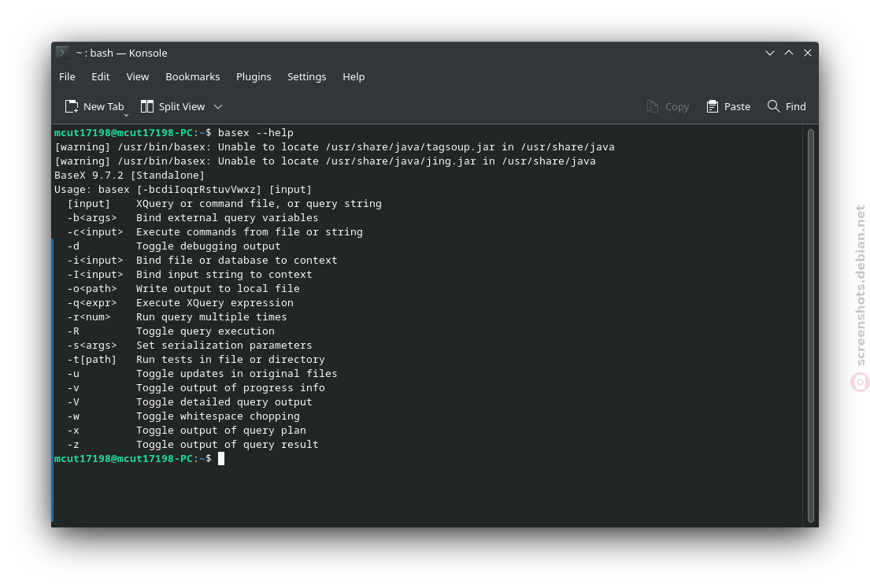Click 'Bind external query variables' text
The image size is (870, 588).
pyautogui.click(x=228, y=217)
